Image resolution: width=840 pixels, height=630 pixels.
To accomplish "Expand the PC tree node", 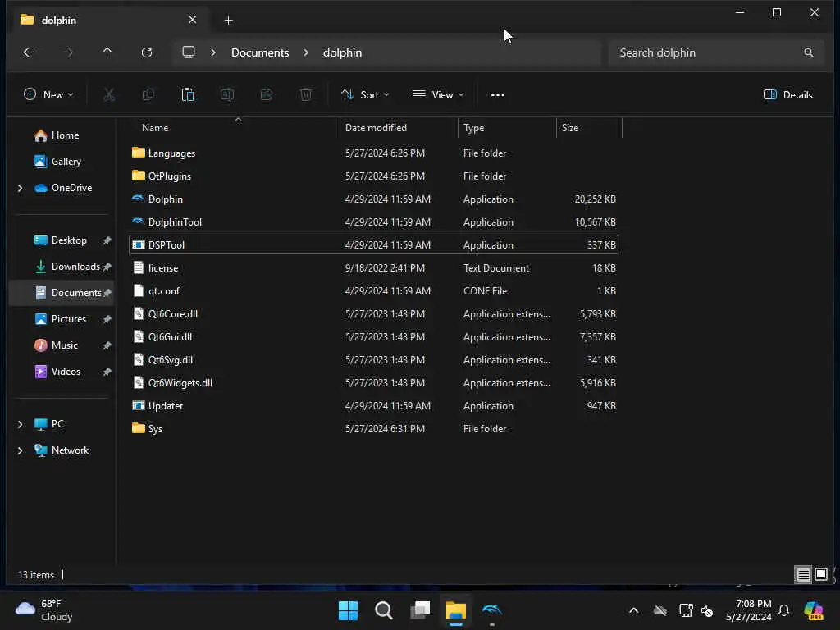I will [21, 424].
